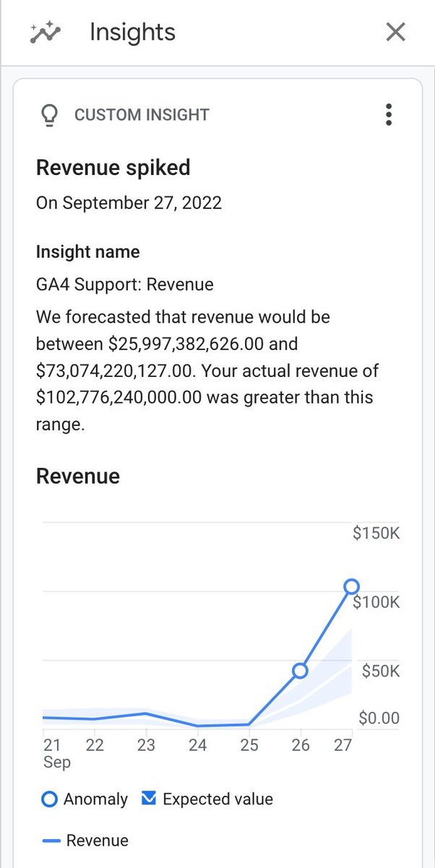
Task: Click the "Insights" panel title
Action: coord(132,33)
